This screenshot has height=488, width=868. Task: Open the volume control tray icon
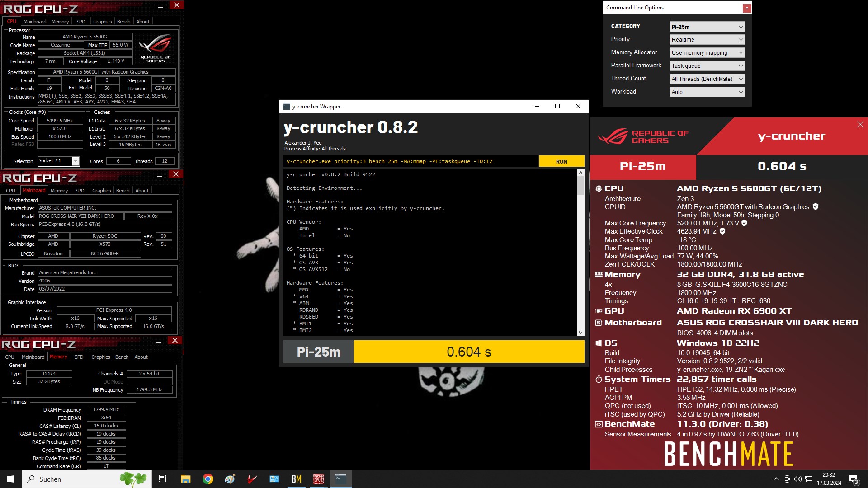798,479
